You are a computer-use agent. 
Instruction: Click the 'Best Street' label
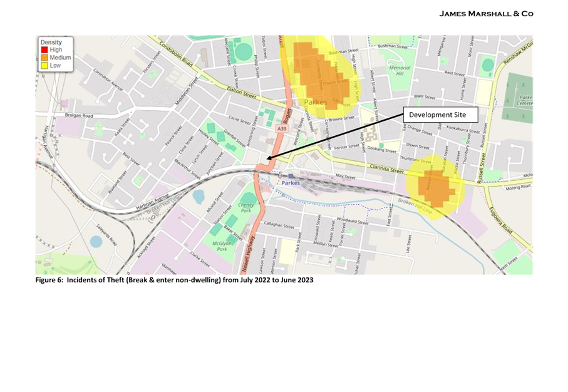(131, 160)
